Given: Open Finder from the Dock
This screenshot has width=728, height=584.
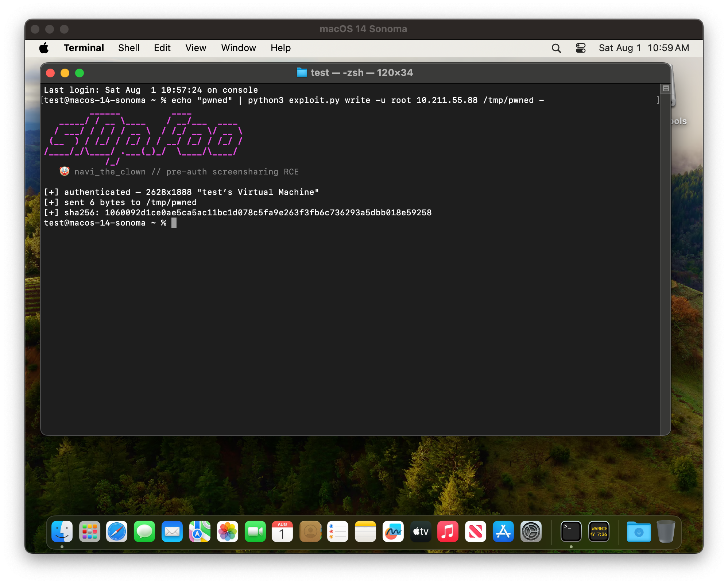Looking at the screenshot, I should 62,531.
